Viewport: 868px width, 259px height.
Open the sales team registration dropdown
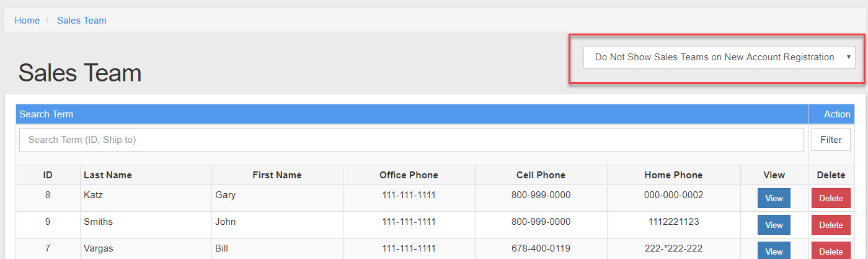(x=719, y=57)
